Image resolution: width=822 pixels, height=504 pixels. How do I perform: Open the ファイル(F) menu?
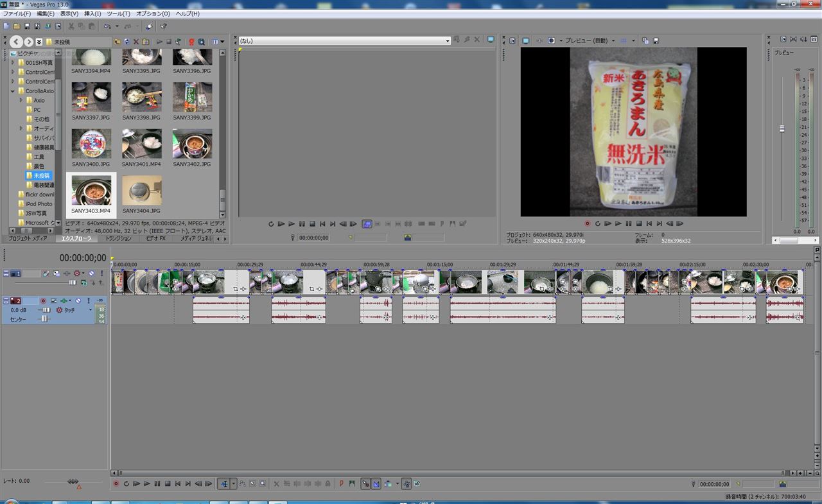click(17, 13)
